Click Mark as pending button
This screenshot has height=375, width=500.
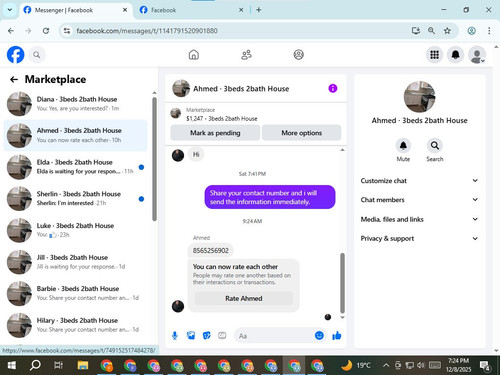[x=215, y=133]
